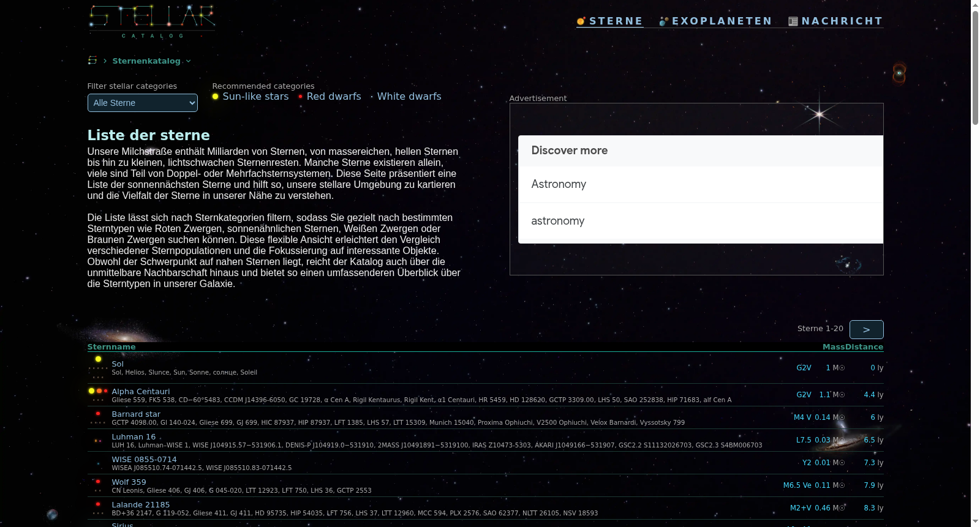This screenshot has width=980, height=527.
Task: Open the STERNE navigation tab
Action: [610, 21]
